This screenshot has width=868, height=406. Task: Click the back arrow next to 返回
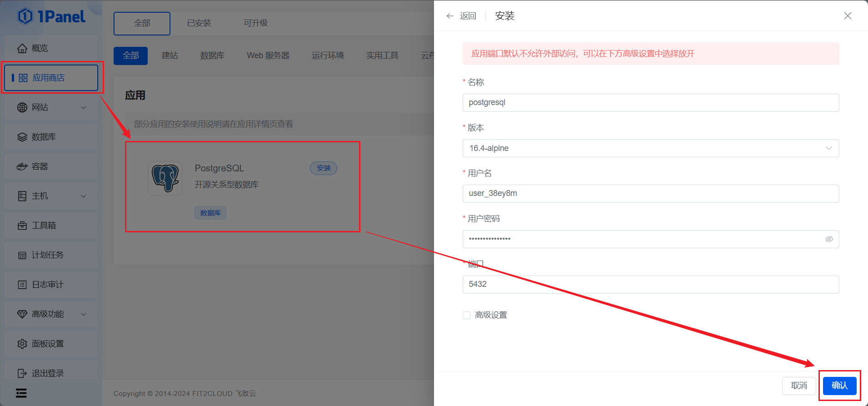click(450, 16)
